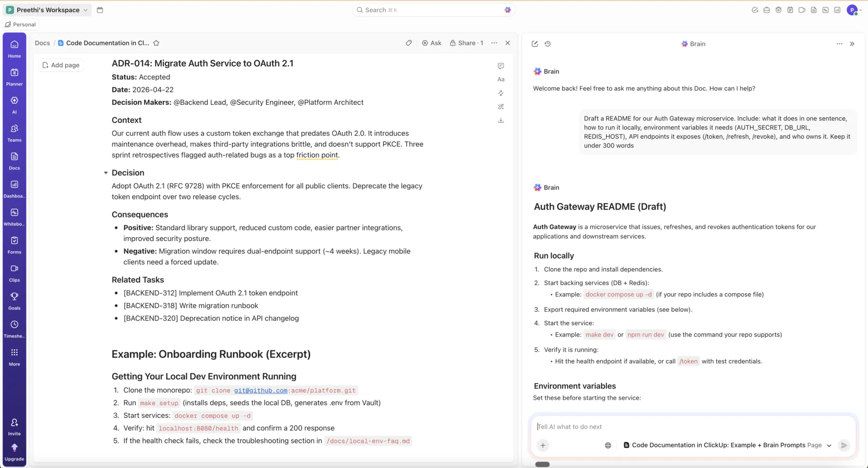
Task: Click the git@github.com link
Action: 260,390
